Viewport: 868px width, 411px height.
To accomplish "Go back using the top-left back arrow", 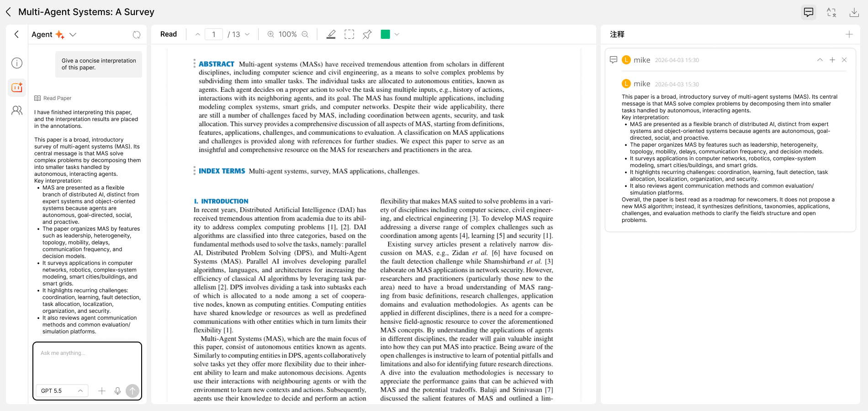I will coord(8,12).
